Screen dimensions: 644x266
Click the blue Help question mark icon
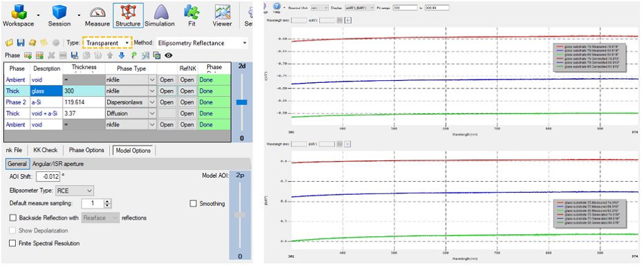(x=276, y=7)
